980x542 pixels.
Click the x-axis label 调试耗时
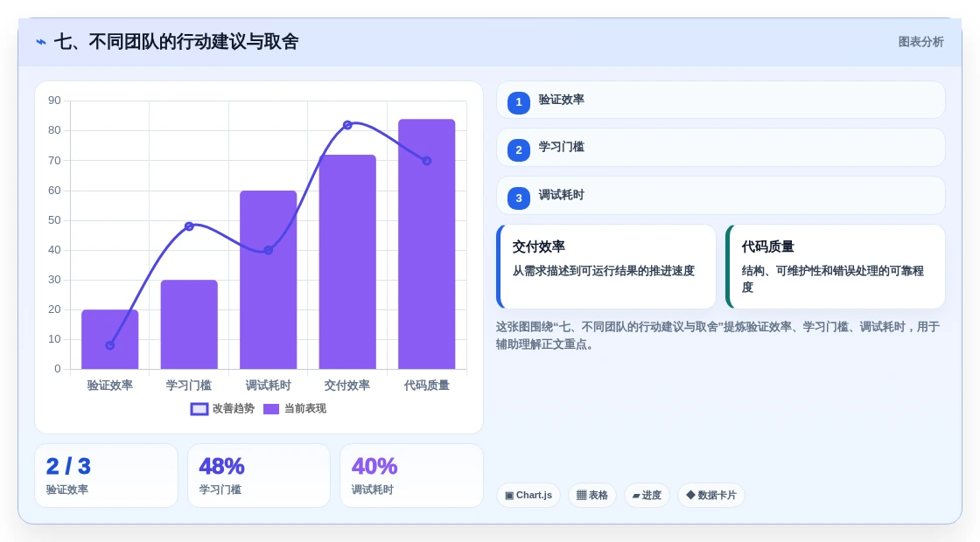click(268, 386)
